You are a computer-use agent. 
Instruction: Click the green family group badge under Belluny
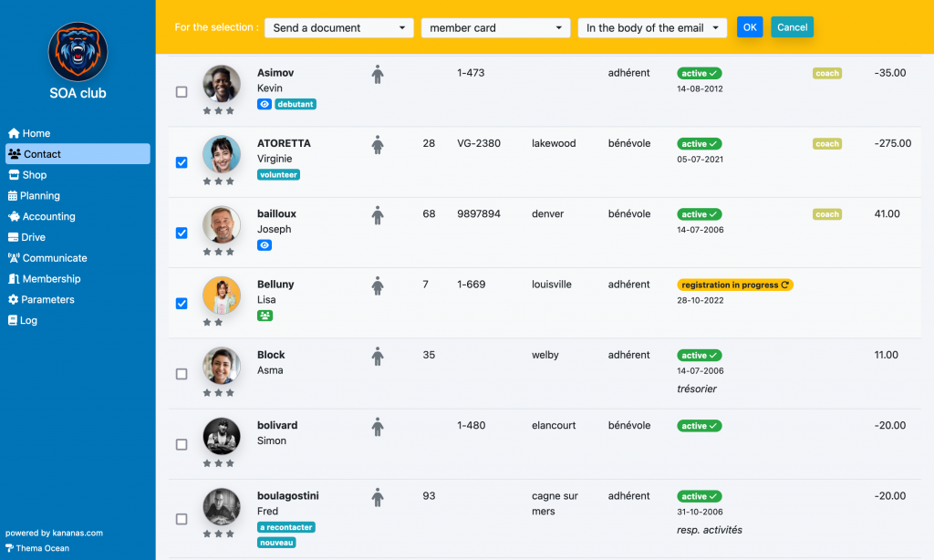265,316
